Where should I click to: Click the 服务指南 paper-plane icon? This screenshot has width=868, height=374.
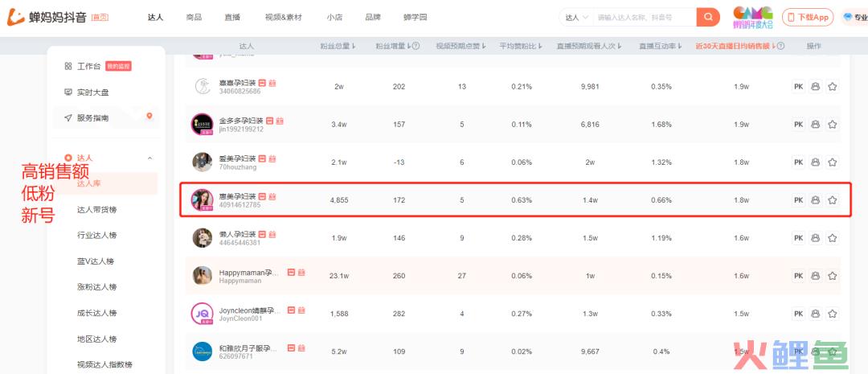coord(68,117)
